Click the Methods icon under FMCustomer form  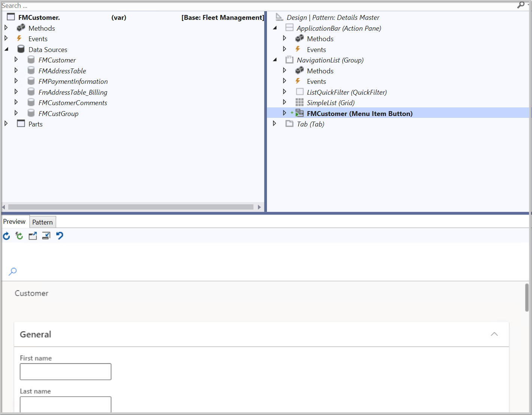click(x=21, y=28)
